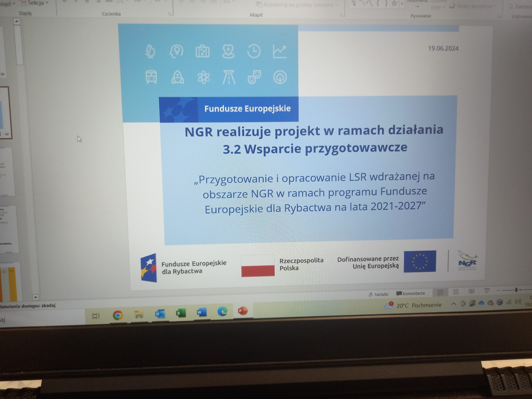Open Akapit dialog launcher
532x399 pixels.
[x=341, y=15]
